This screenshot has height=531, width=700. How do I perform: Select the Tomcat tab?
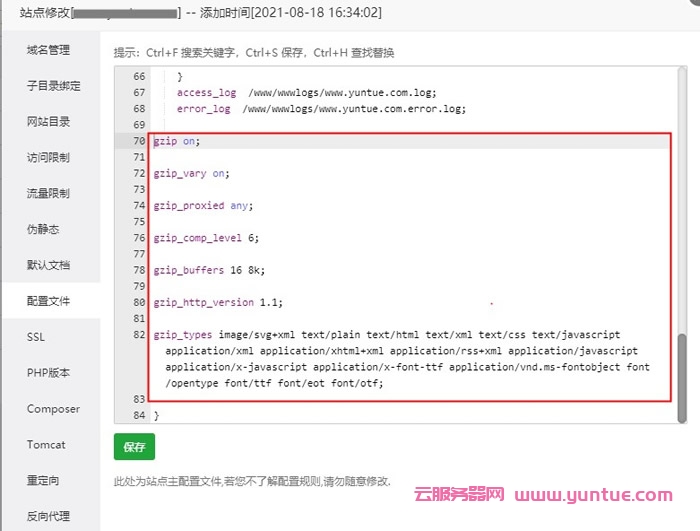click(x=46, y=445)
